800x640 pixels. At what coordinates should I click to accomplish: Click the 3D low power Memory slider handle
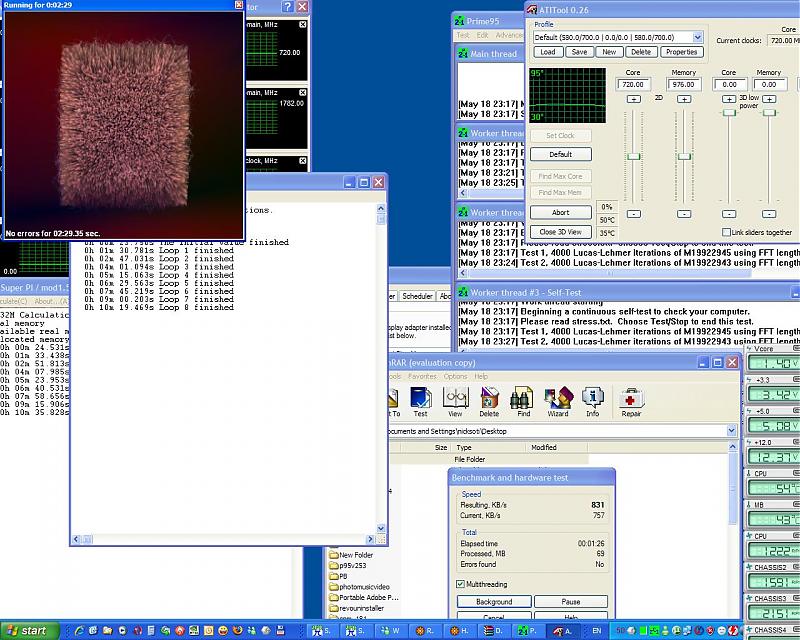click(x=769, y=112)
